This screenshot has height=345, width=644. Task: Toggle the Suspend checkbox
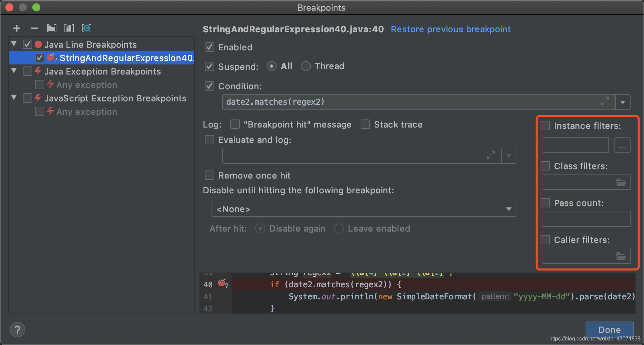click(210, 66)
